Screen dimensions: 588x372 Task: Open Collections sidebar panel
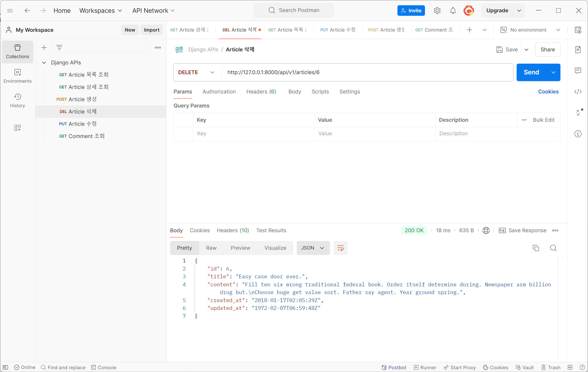18,52
